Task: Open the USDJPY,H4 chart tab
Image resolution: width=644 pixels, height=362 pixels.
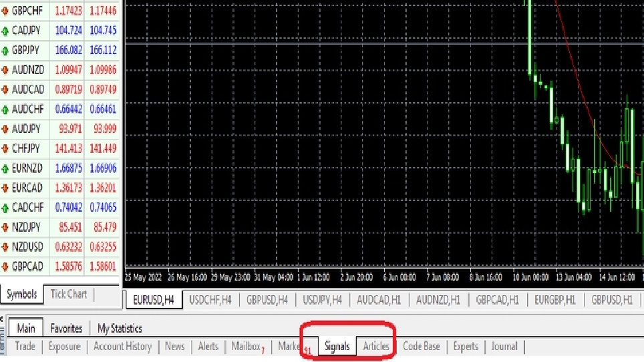Action: [x=323, y=300]
